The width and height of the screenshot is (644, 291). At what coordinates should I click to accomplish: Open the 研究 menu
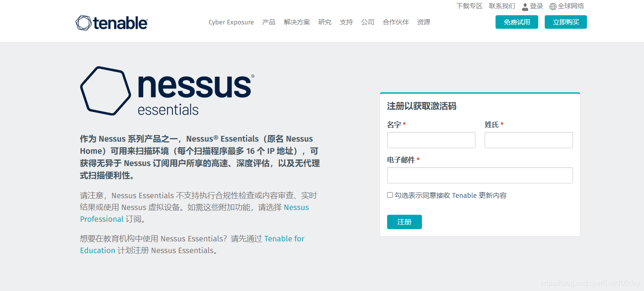(x=325, y=22)
